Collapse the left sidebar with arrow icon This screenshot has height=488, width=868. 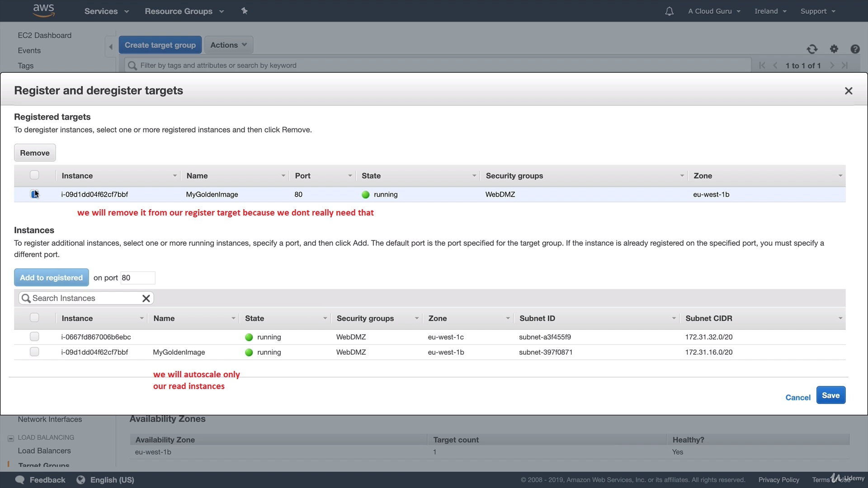point(111,47)
